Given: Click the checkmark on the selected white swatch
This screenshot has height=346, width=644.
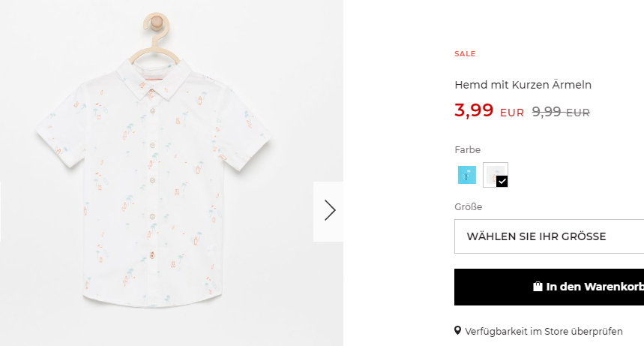Looking at the screenshot, I should [x=502, y=182].
